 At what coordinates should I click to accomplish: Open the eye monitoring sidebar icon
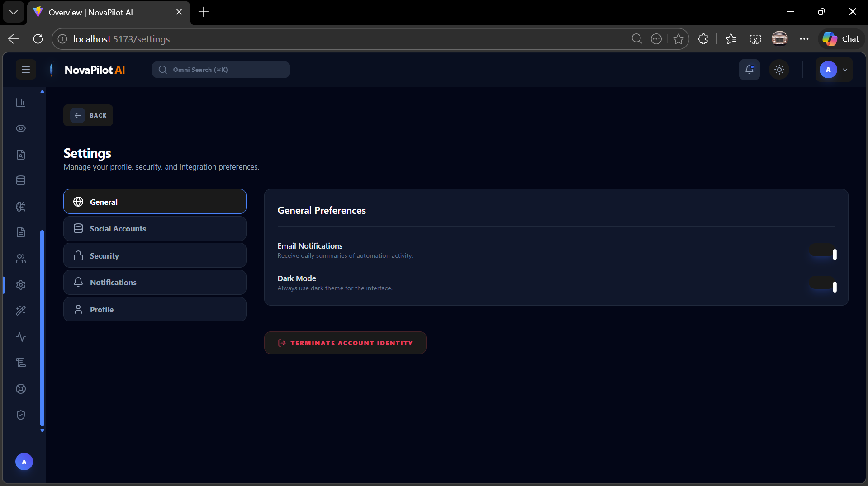point(21,128)
